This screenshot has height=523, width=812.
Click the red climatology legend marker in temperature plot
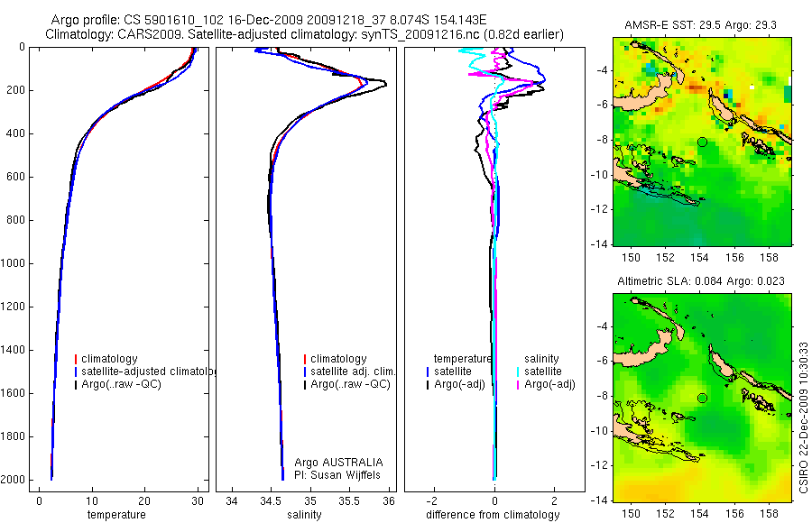[x=76, y=359]
